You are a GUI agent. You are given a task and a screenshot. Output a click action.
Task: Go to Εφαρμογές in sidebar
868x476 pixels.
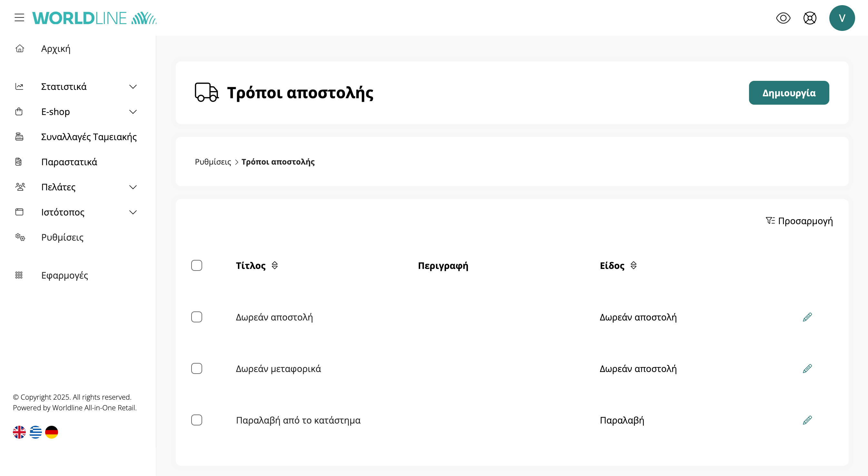(x=64, y=275)
